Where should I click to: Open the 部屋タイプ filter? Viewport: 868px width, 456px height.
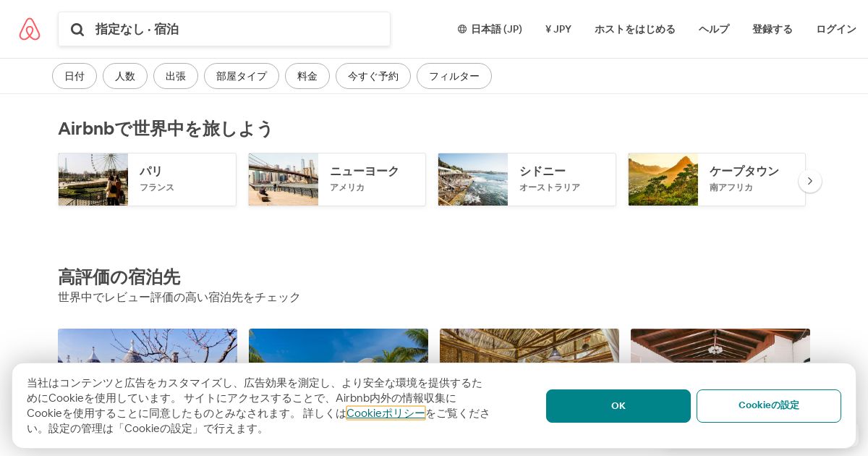(242, 76)
